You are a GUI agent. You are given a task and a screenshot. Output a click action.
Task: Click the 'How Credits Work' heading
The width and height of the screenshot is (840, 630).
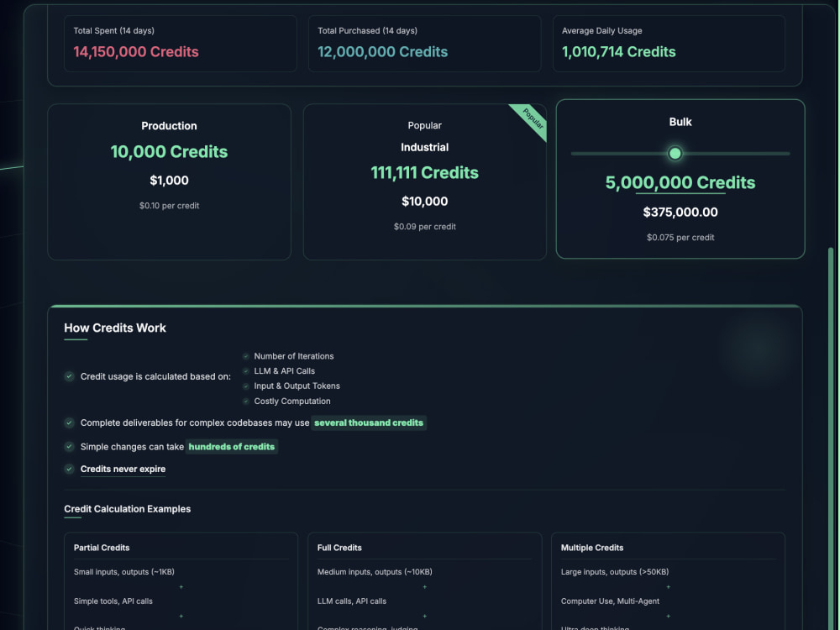tap(115, 328)
